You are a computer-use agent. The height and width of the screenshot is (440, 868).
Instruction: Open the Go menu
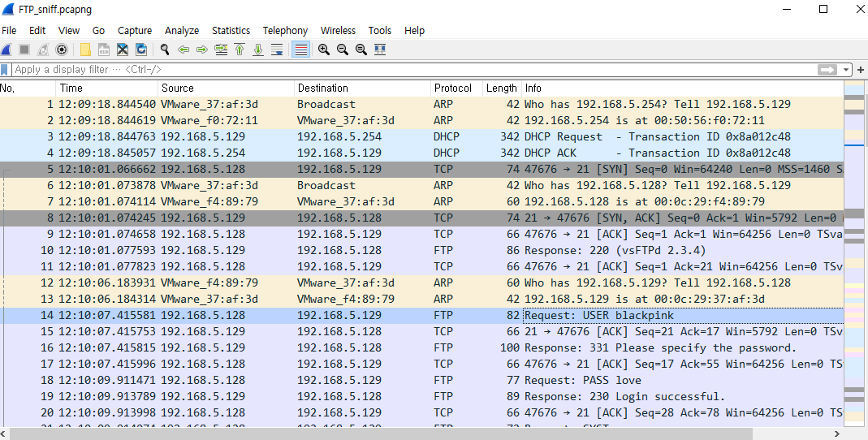98,30
